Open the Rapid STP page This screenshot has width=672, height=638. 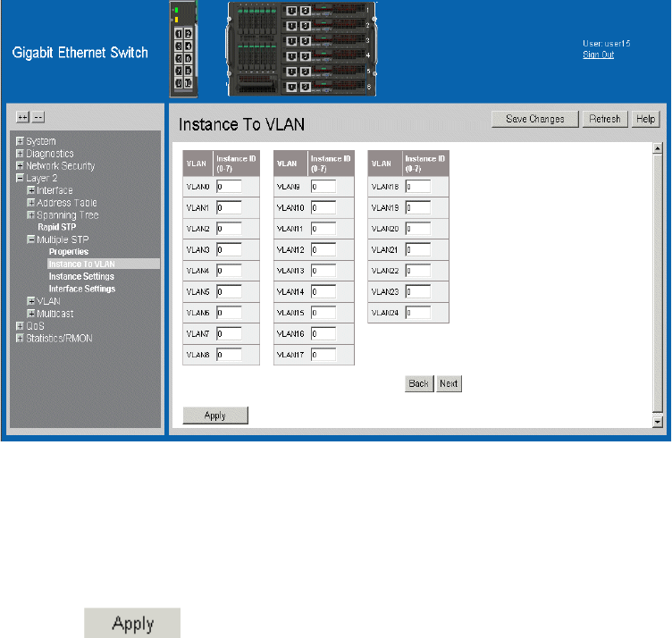coord(56,227)
